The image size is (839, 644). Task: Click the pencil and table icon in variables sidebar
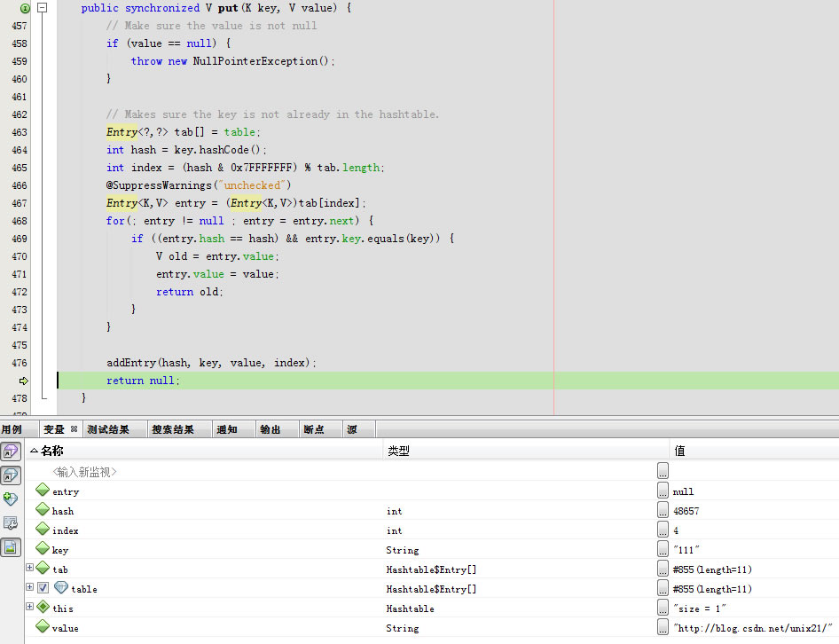11,523
